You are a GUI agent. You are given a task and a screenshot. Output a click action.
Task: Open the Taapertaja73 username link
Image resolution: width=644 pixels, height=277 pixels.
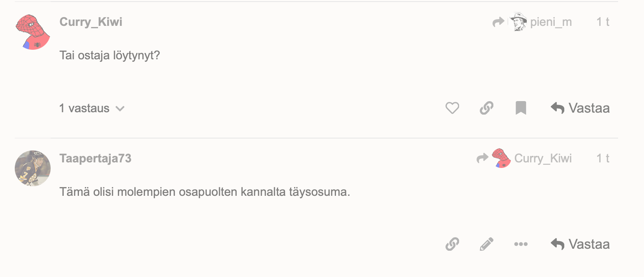95,158
